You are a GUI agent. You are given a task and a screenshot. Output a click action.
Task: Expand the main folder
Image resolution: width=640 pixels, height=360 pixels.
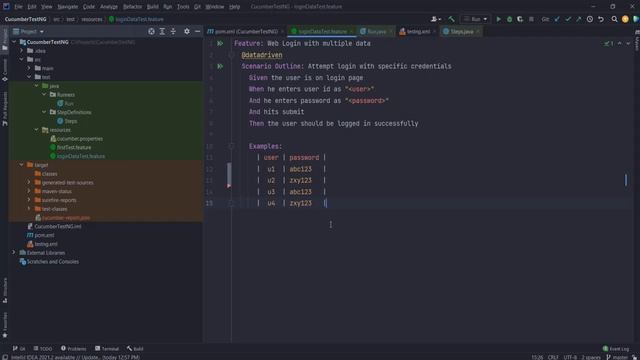pos(29,68)
